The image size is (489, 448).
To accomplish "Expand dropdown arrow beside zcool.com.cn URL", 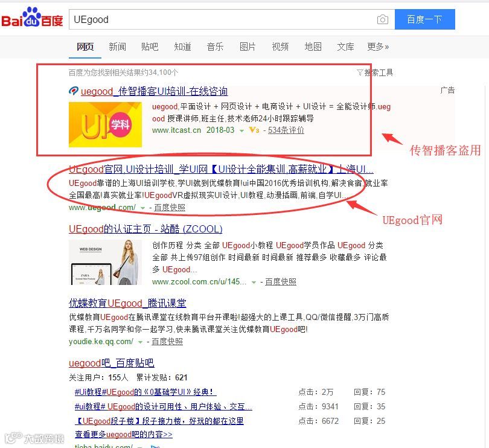I will pyautogui.click(x=254, y=283).
